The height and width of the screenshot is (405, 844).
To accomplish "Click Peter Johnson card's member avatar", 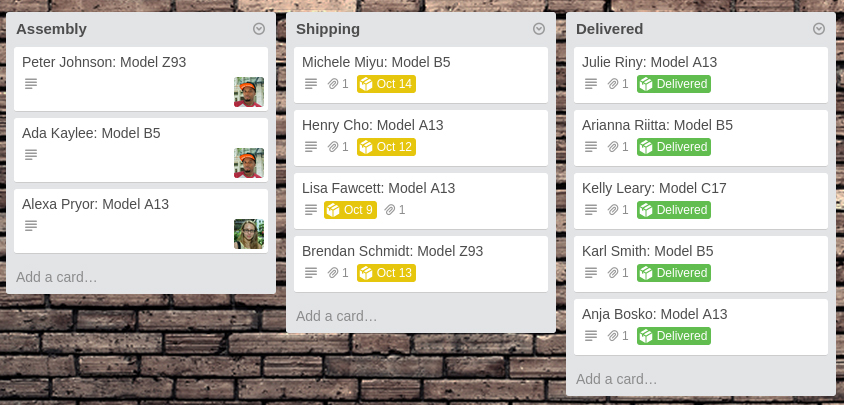I will tap(249, 92).
